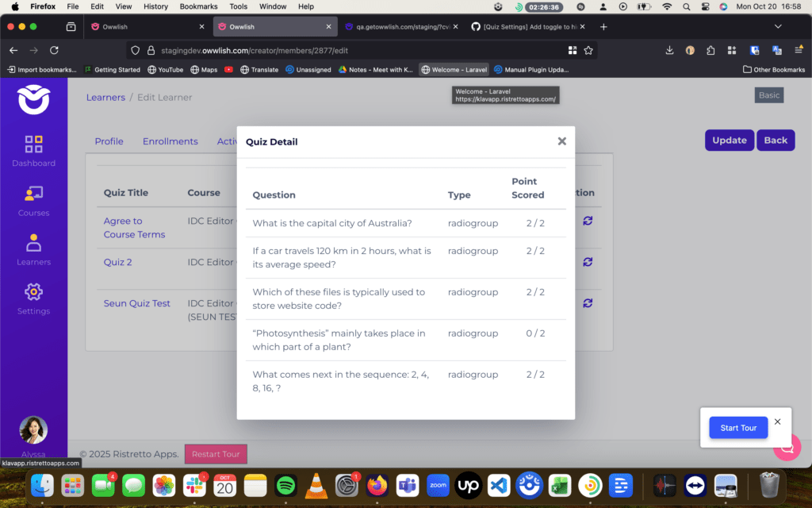Bookmark this page with star icon
Viewport: 812px width, 508px height.
click(588, 50)
